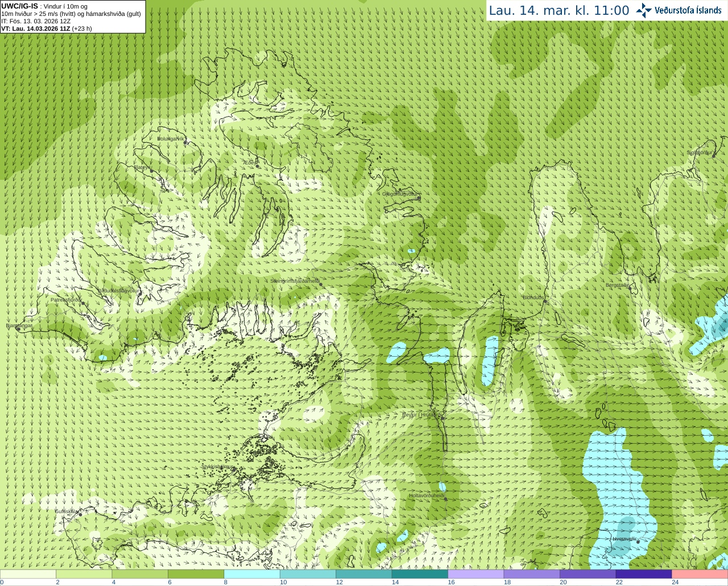Image resolution: width=728 pixels, height=586 pixels.
Task: Click the Bjargtangar station dot
Action: (x=18, y=329)
